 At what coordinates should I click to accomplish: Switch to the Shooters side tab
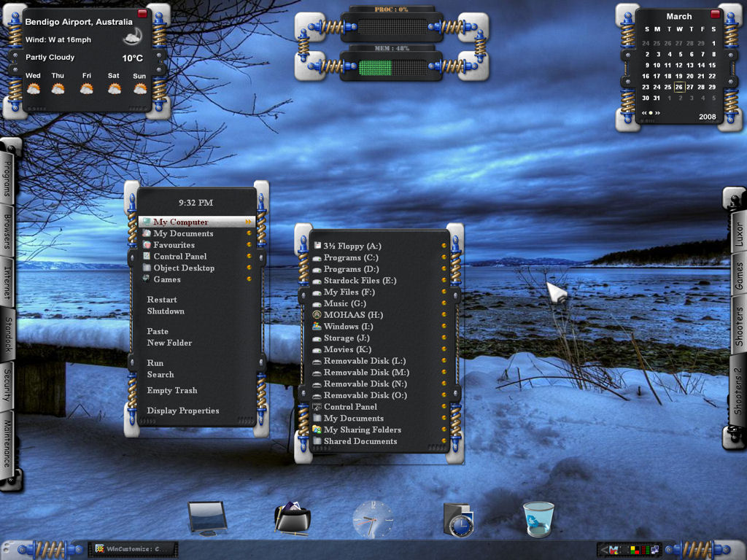pyautogui.click(x=738, y=326)
